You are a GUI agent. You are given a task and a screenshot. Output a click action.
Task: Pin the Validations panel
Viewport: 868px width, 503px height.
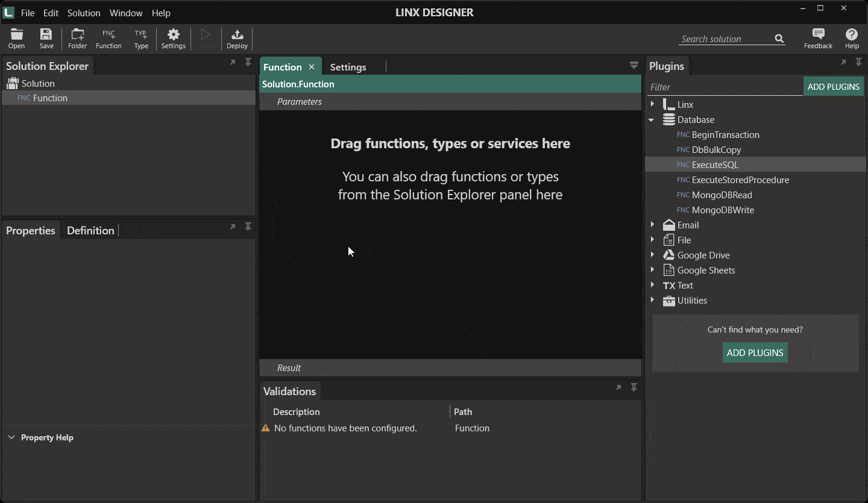(x=634, y=387)
